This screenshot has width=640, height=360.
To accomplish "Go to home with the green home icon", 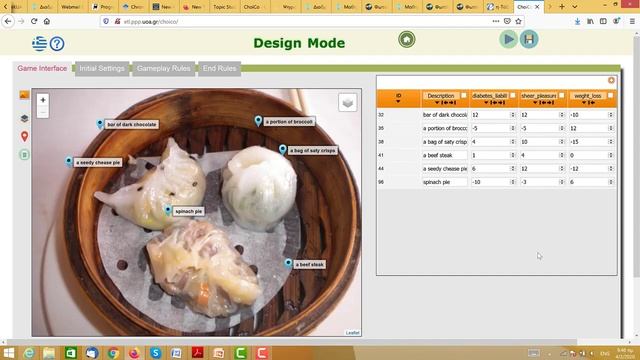I will (407, 40).
